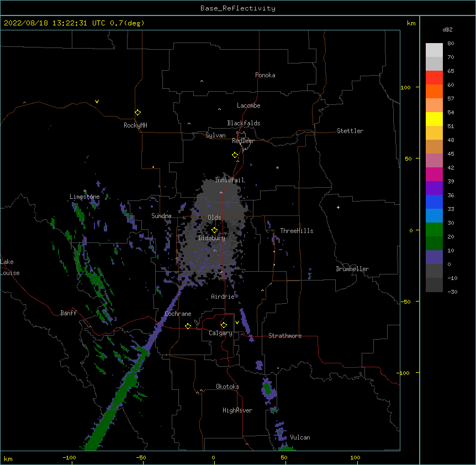
Task: Click the yellow diamond marker south of RedDeer
Action: point(235,155)
